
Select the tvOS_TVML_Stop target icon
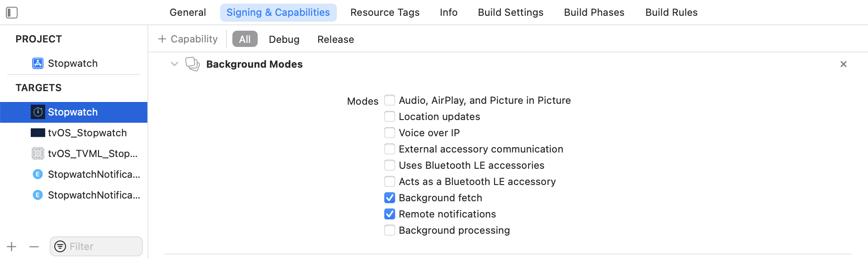click(x=38, y=153)
